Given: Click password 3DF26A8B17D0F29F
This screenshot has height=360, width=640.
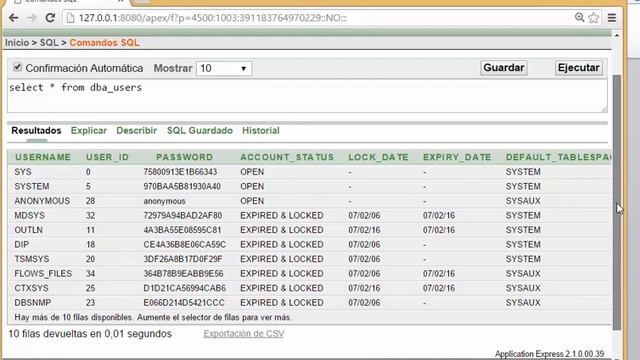Looking at the screenshot, I should [182, 259].
